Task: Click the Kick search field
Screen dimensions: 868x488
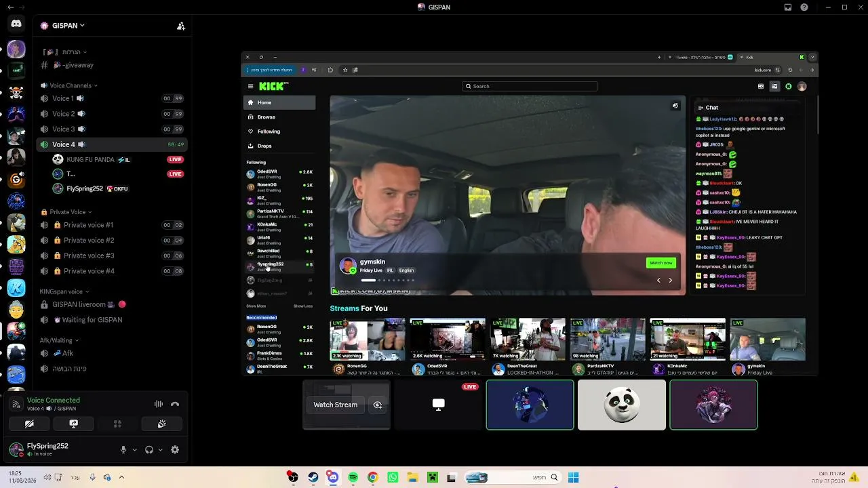Action: coord(530,86)
